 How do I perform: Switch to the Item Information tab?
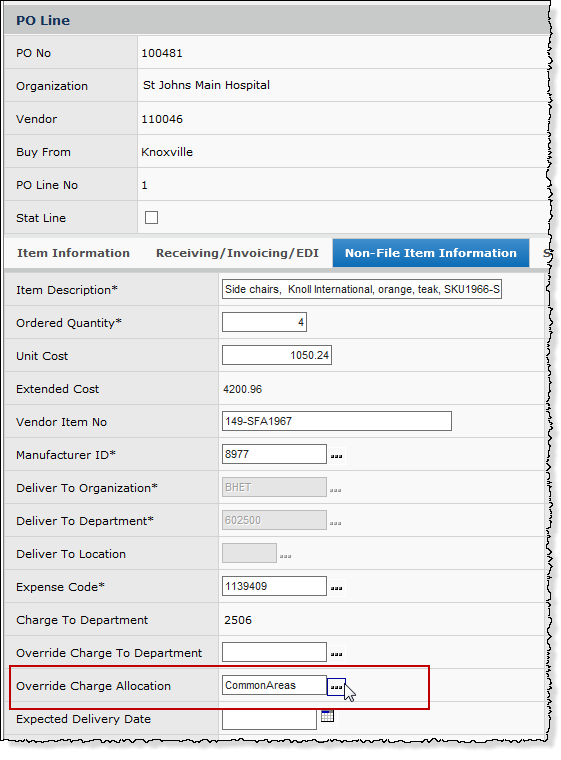73,253
